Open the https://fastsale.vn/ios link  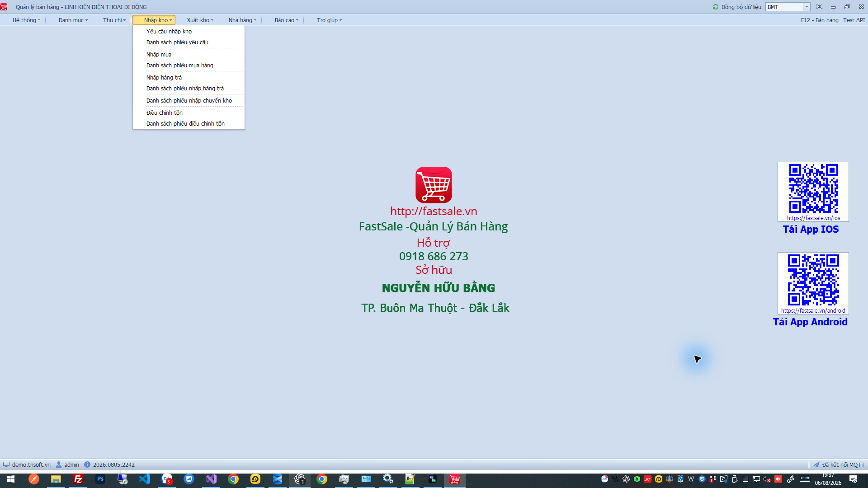[813, 218]
